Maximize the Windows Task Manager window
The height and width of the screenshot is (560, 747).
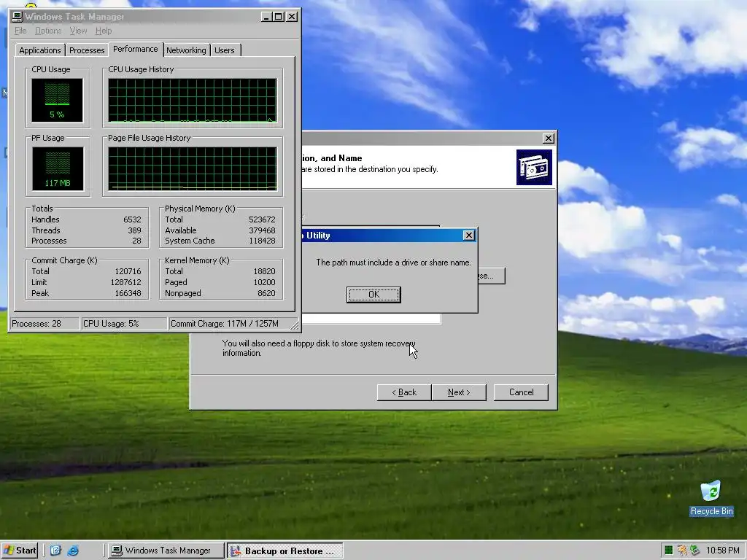click(279, 17)
